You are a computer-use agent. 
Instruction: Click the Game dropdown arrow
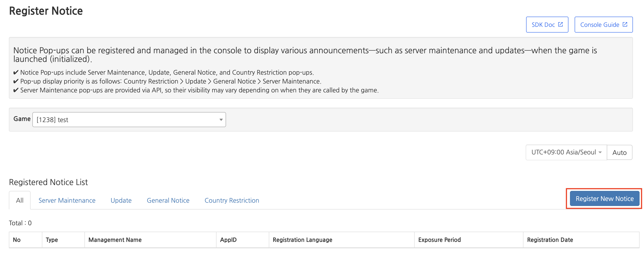tap(221, 120)
